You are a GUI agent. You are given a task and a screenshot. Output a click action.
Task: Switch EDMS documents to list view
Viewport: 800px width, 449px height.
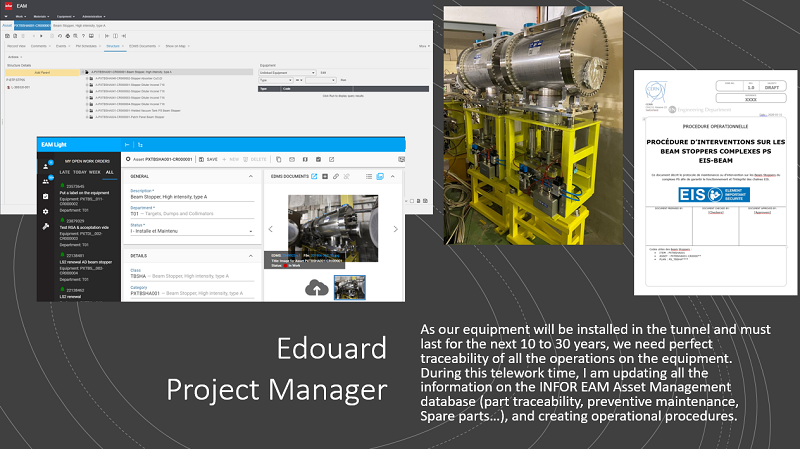[x=369, y=177]
